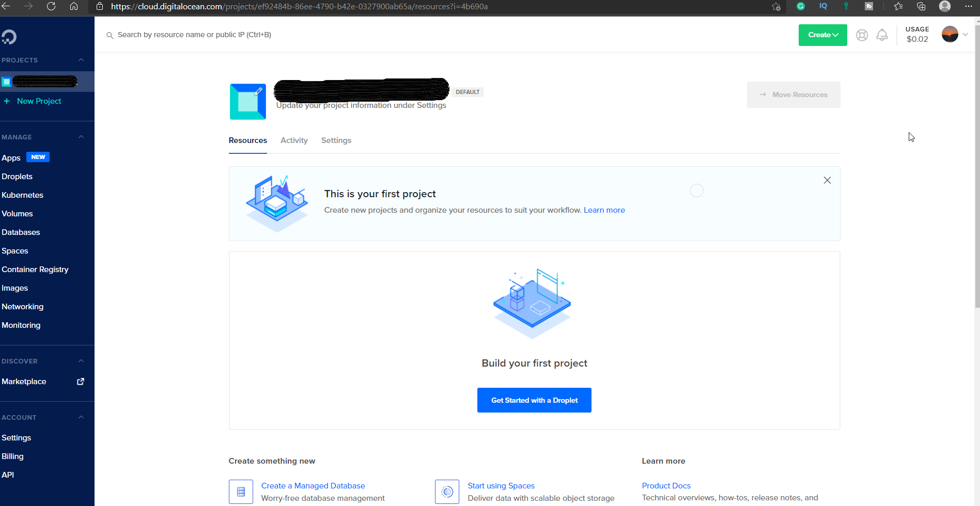Click the browser forward arrow

(28, 6)
